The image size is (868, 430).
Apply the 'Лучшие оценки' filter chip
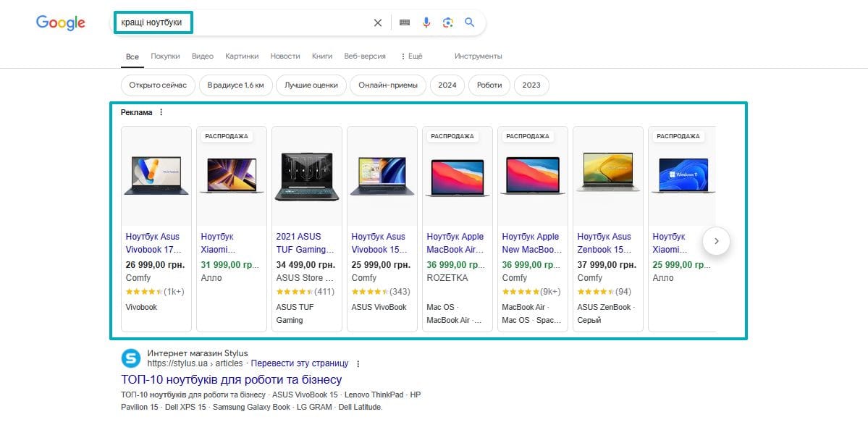[x=311, y=85]
